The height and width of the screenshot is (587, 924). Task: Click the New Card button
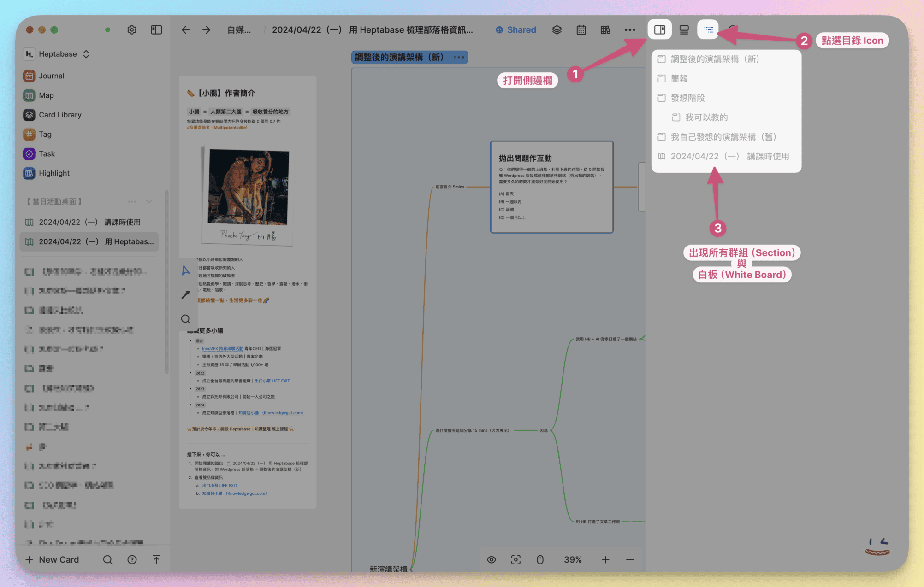[52, 559]
